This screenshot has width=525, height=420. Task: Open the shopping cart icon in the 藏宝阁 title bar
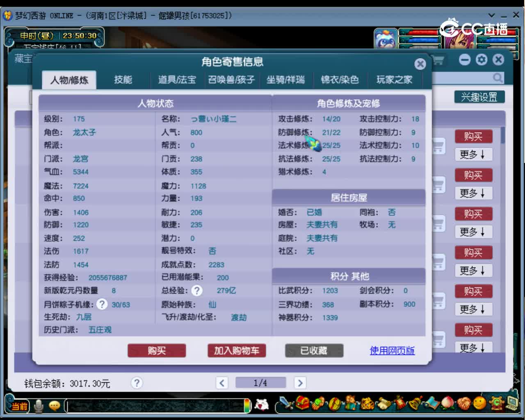point(438,61)
